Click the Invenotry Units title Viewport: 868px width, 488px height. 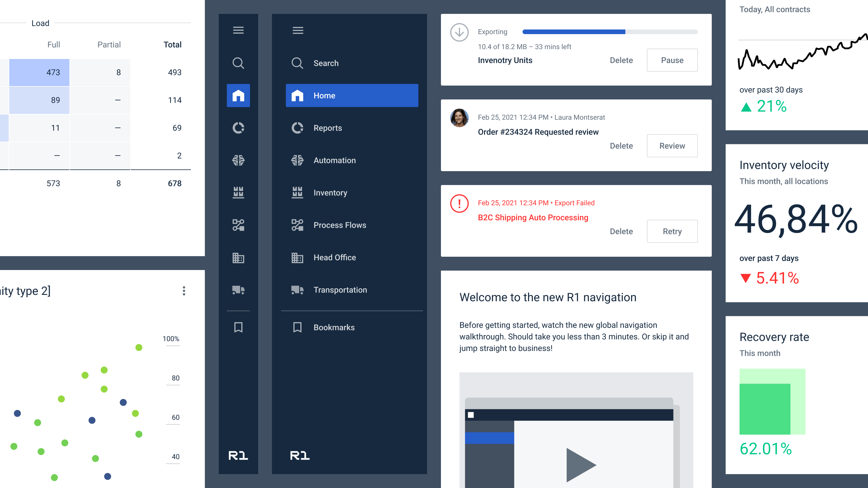[x=505, y=60]
